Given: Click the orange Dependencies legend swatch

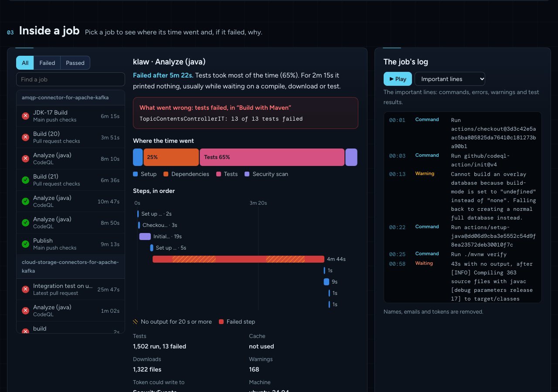Looking at the screenshot, I should [x=166, y=174].
